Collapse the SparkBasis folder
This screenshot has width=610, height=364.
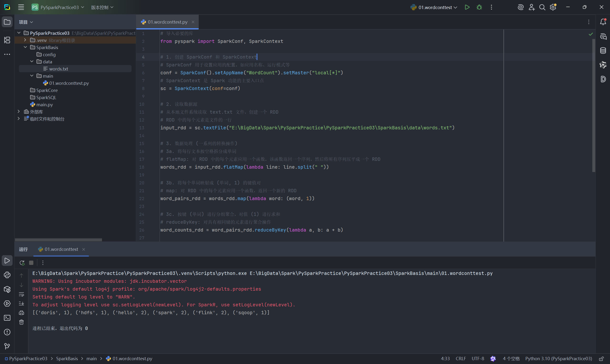click(25, 47)
